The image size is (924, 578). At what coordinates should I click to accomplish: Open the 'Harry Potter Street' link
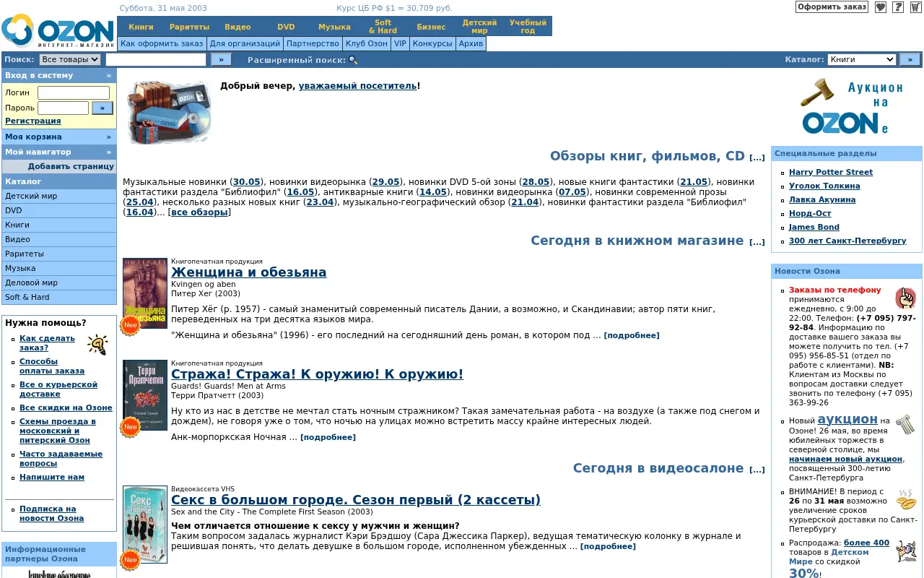831,172
